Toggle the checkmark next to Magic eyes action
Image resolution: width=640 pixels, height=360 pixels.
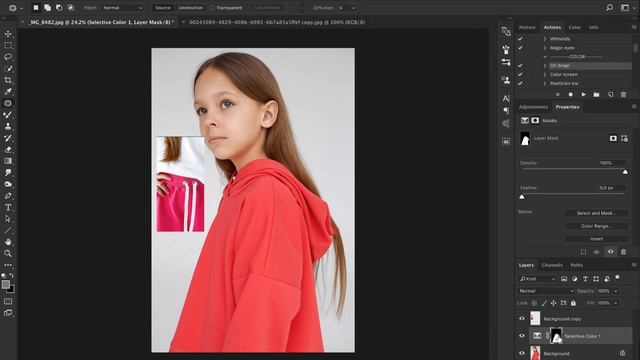point(520,48)
